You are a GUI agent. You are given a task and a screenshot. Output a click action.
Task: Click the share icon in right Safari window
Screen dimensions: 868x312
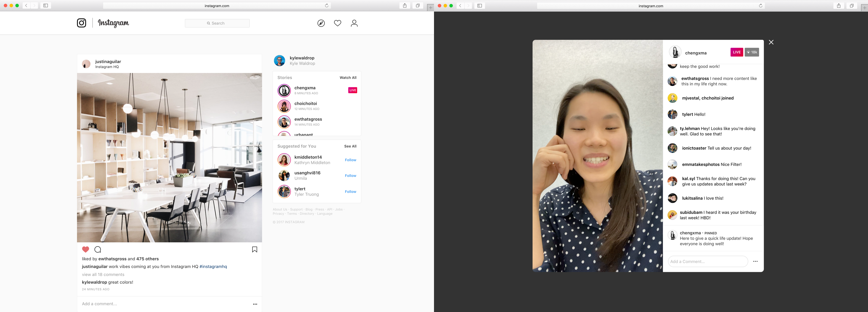point(839,6)
